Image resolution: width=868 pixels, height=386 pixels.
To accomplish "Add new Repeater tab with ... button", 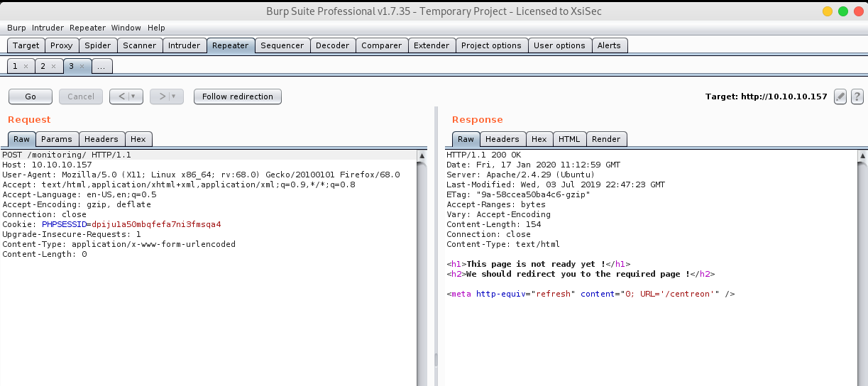I will pos(101,66).
